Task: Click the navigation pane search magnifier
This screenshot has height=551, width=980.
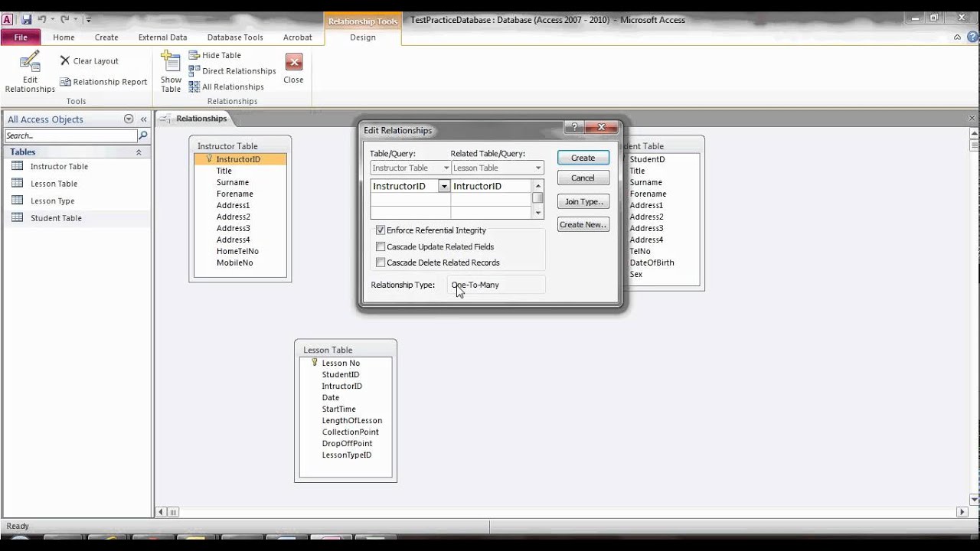Action: tap(142, 135)
